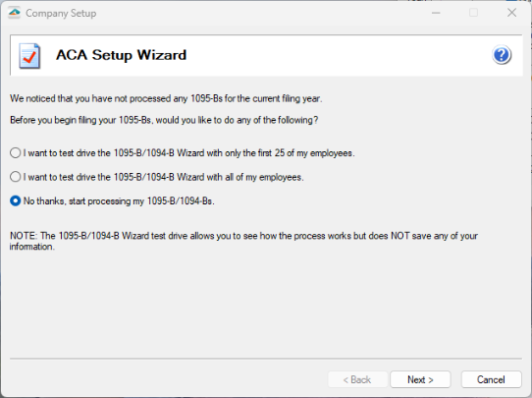The image size is (532, 398).
Task: Choose the test drive with all employees radio button
Action: [x=16, y=177]
